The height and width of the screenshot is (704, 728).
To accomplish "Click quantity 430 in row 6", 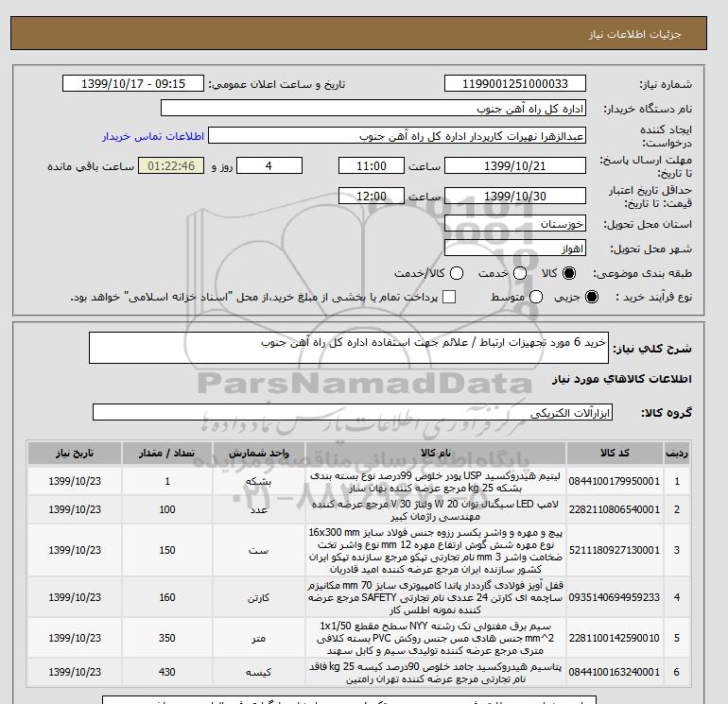I will [x=167, y=672].
